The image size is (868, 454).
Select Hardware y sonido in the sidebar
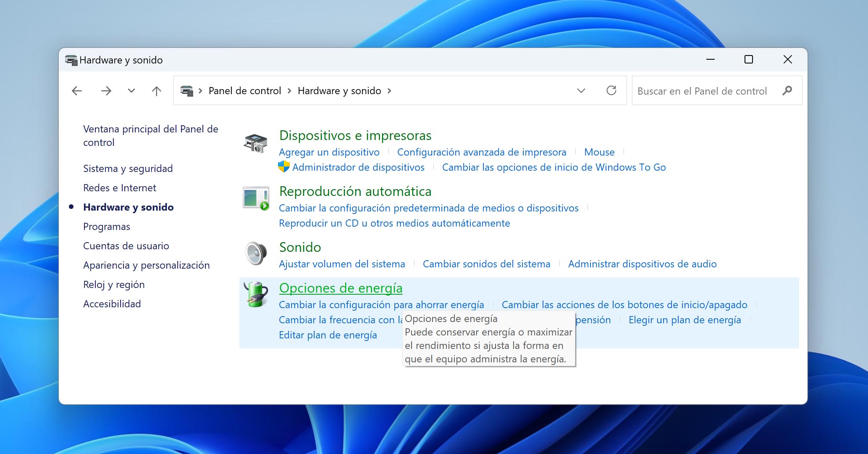click(128, 207)
